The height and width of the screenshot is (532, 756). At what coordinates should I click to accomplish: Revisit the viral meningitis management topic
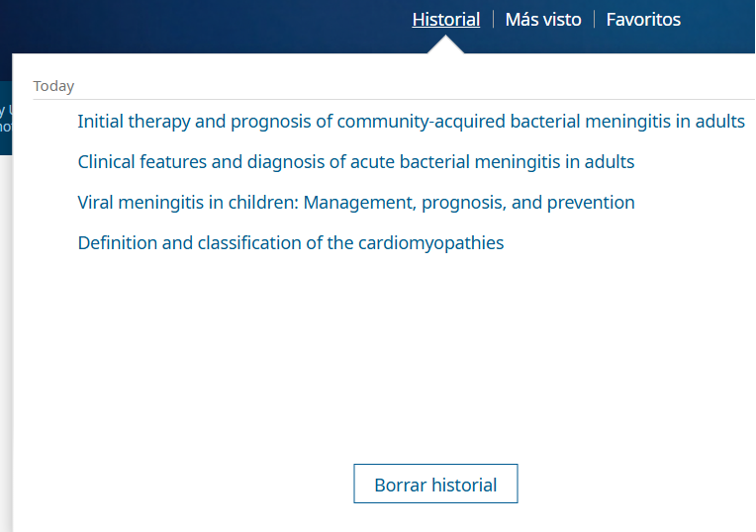pyautogui.click(x=356, y=203)
